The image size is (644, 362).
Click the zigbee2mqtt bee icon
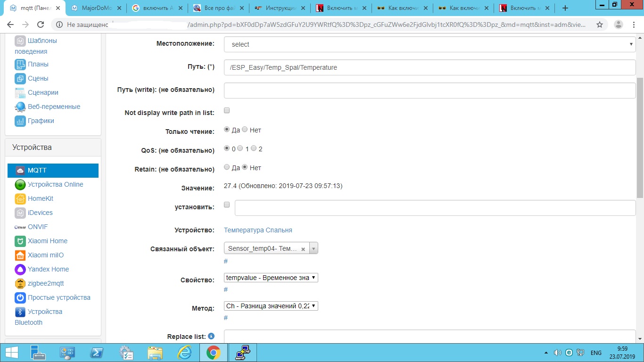click(x=20, y=284)
